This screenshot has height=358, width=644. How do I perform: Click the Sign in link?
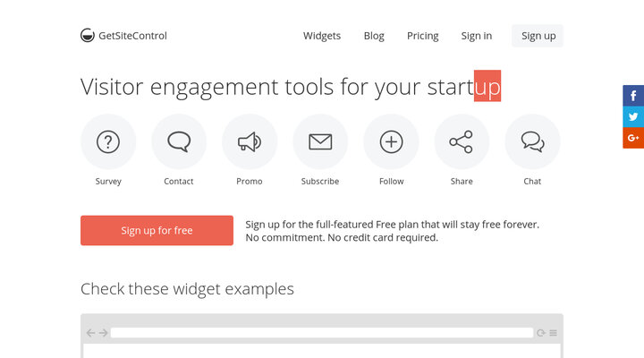476,36
